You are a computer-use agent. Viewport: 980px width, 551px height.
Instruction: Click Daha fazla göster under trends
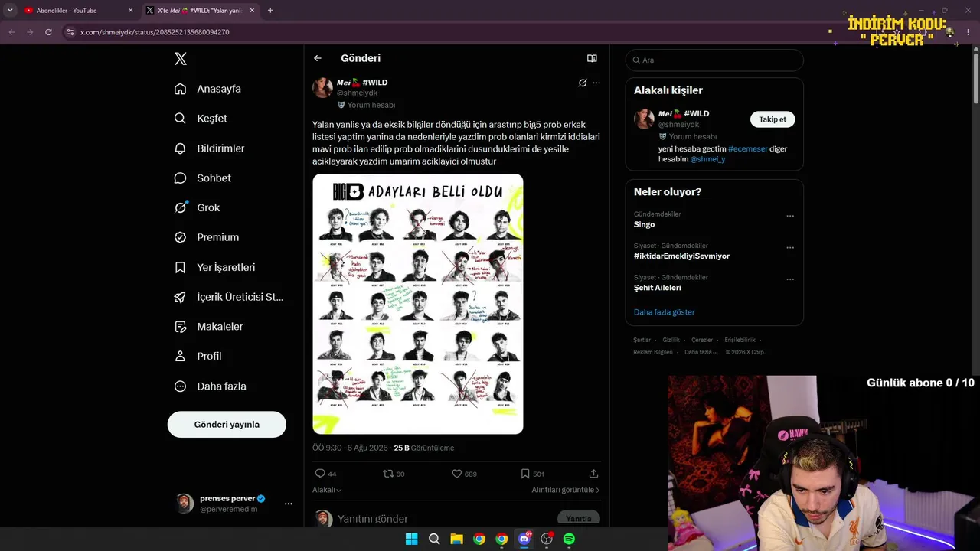(665, 312)
